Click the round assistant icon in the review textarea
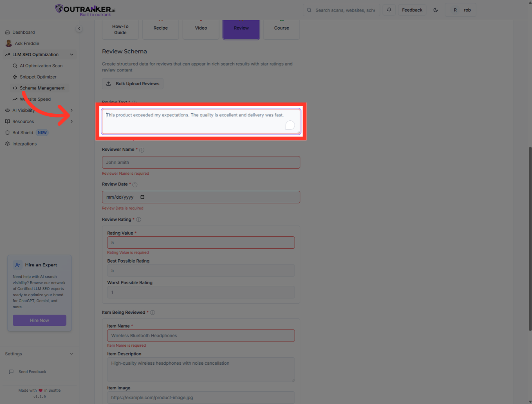 pyautogui.click(x=290, y=125)
